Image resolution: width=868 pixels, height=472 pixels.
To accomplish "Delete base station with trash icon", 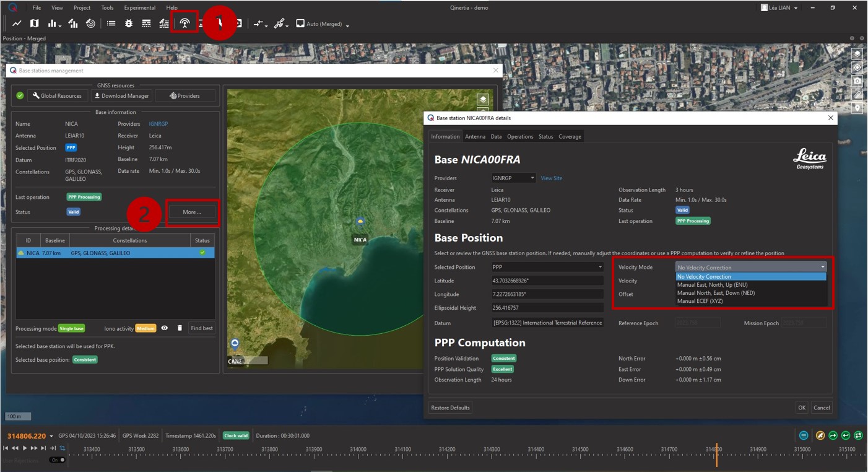I will click(180, 328).
